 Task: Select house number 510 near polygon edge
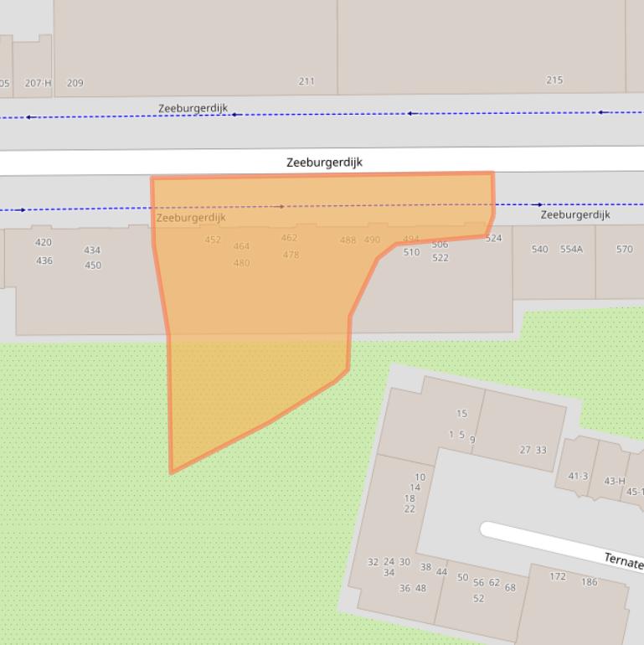(411, 252)
